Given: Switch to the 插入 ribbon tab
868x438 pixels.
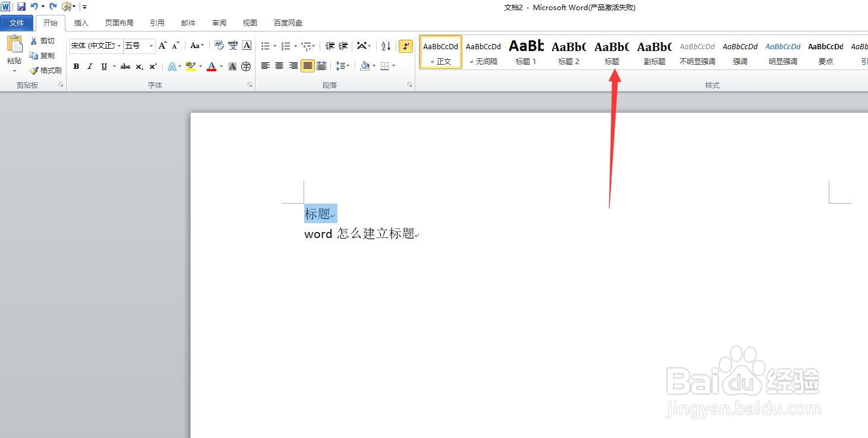Looking at the screenshot, I should [81, 23].
